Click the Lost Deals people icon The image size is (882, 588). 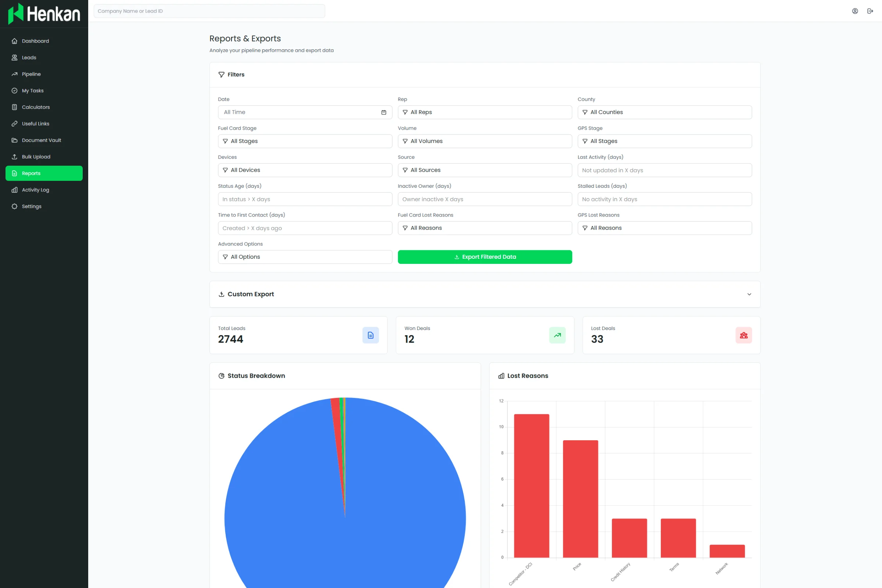tap(743, 335)
